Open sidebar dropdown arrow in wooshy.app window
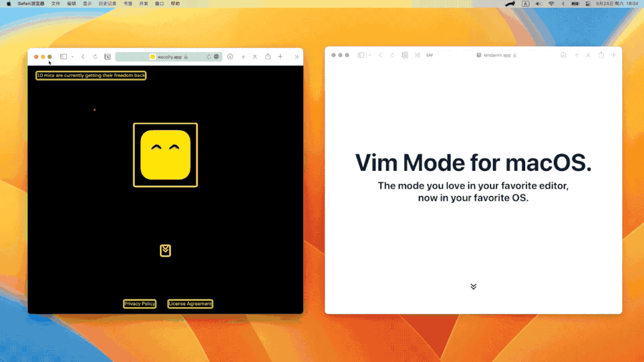Image resolution: width=644 pixels, height=362 pixels. [72, 57]
